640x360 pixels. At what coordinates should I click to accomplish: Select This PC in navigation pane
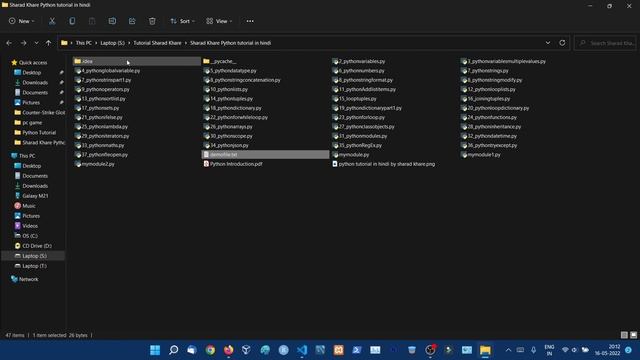(27, 156)
